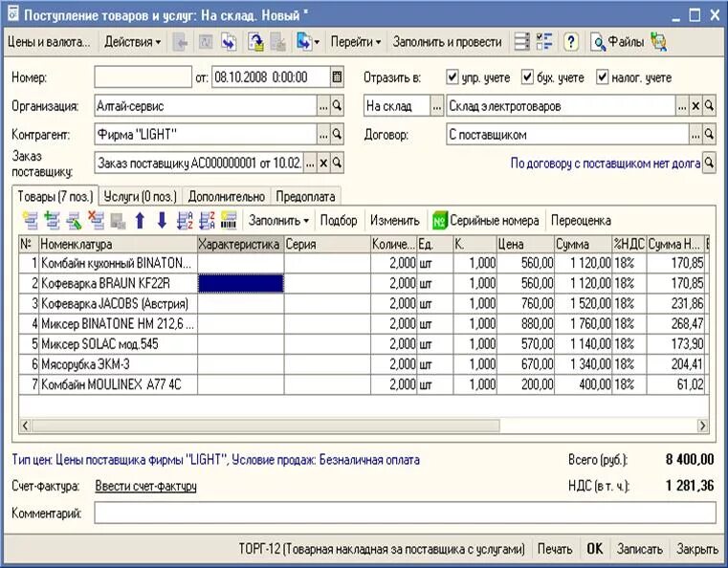The height and width of the screenshot is (568, 728).
Task: Open the Действия dropdown menu
Action: coord(132,42)
